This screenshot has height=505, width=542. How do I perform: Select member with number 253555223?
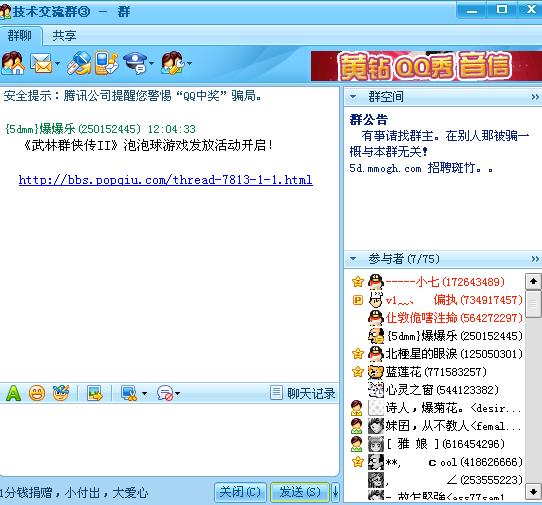pyautogui.click(x=454, y=480)
